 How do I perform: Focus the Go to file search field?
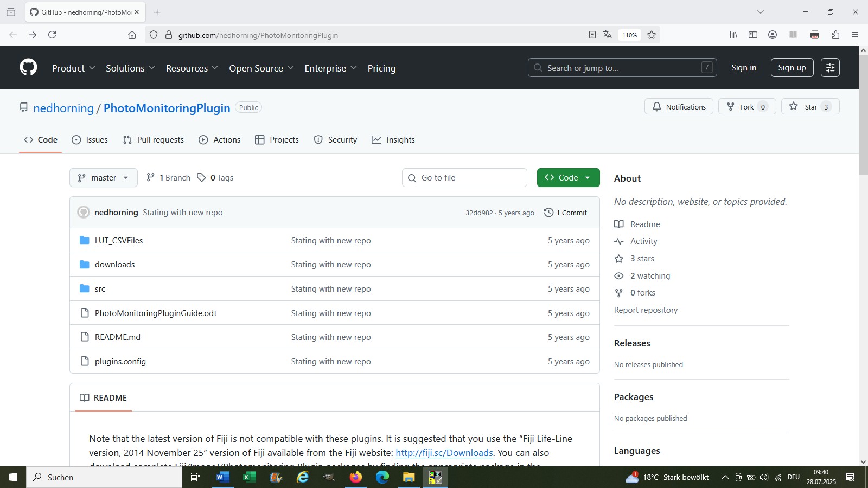coord(464,178)
